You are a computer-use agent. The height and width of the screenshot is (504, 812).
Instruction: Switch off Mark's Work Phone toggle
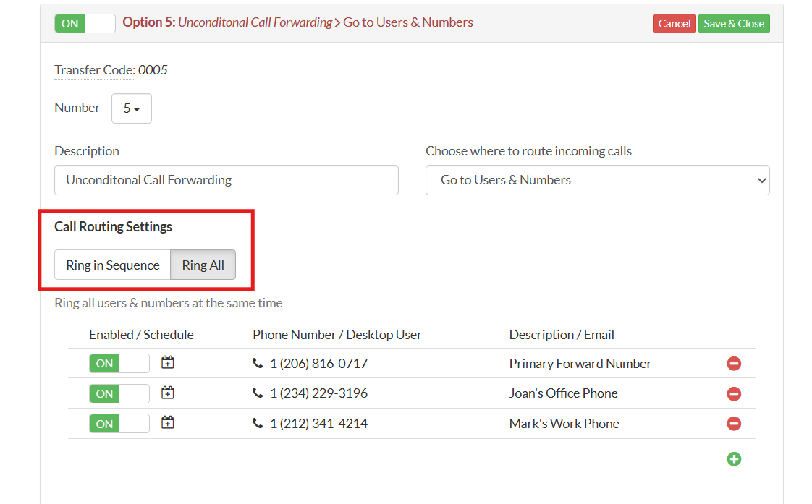119,424
